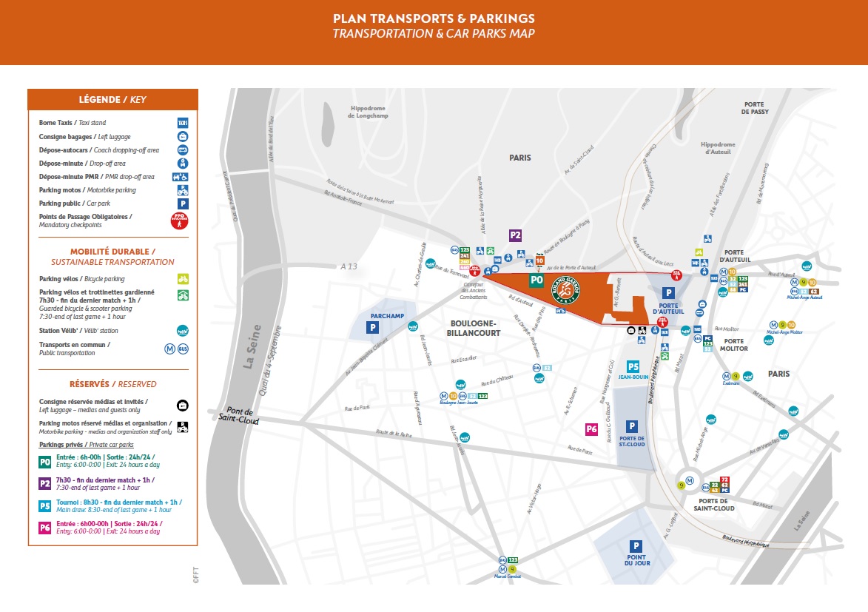Select the BUS icon beside Transports en commun
The image size is (868, 612).
pyautogui.click(x=182, y=348)
